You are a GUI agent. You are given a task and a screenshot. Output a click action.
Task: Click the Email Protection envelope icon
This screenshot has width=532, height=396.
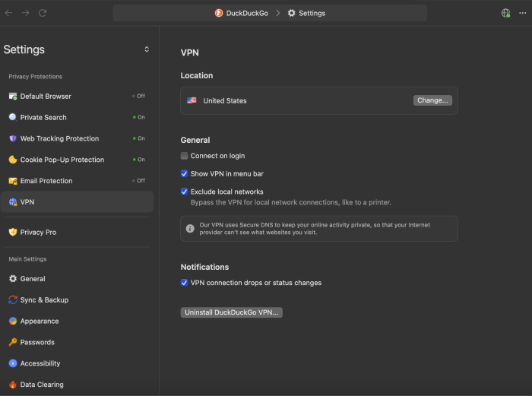point(13,181)
